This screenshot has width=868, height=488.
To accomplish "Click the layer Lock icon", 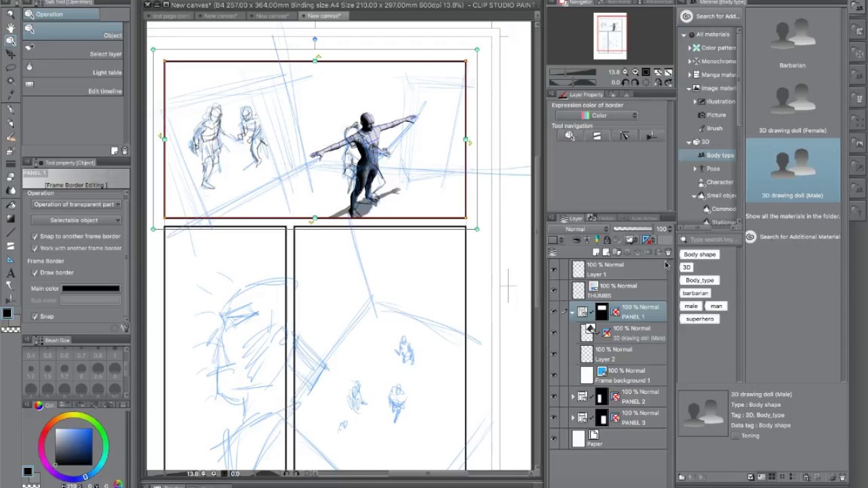I will 606,240.
